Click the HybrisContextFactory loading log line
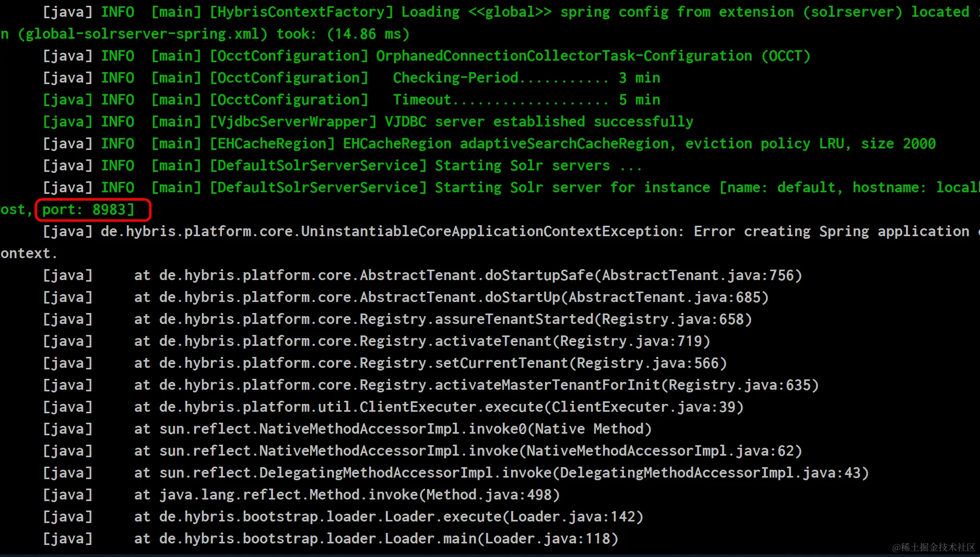Image resolution: width=980 pixels, height=557 pixels. click(511, 13)
